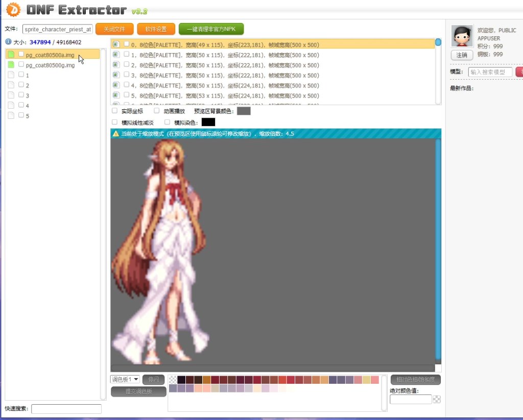
Task: Click the blank file icon of entry 3
Action: coord(11,95)
